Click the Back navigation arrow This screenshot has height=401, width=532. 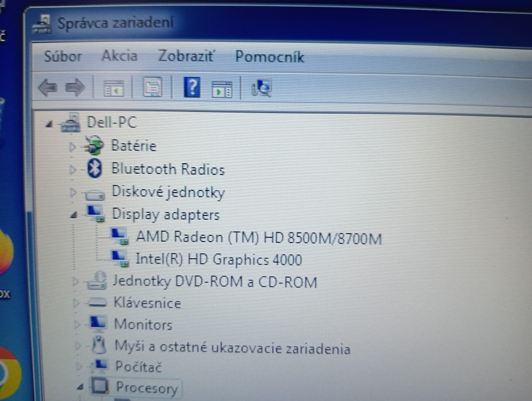point(46,88)
